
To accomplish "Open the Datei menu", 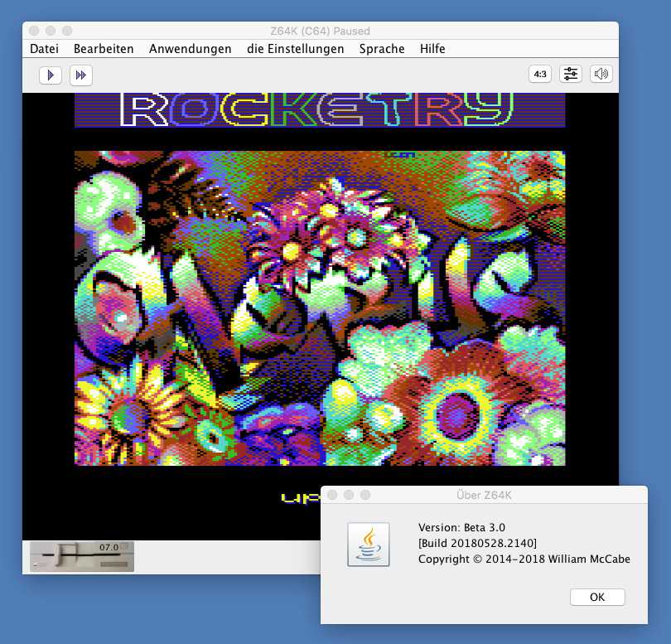I will point(44,49).
